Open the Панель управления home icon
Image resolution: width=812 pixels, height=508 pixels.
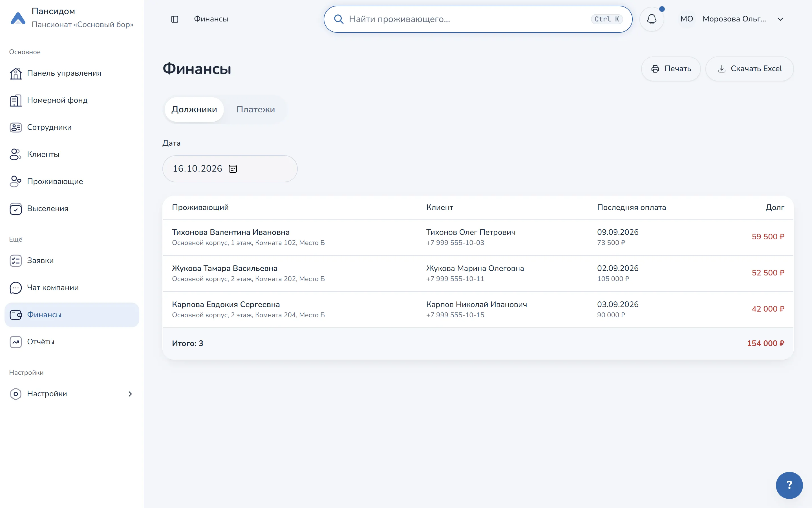16,73
